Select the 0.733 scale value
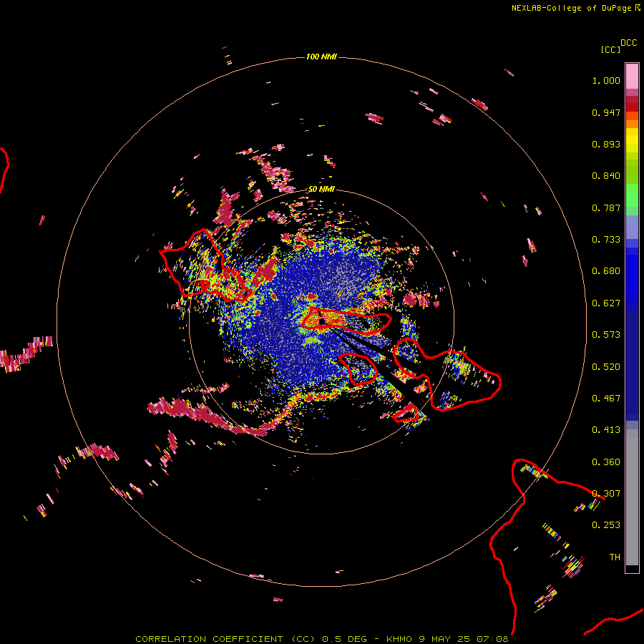Image resolution: width=644 pixels, height=644 pixels. tap(606, 240)
